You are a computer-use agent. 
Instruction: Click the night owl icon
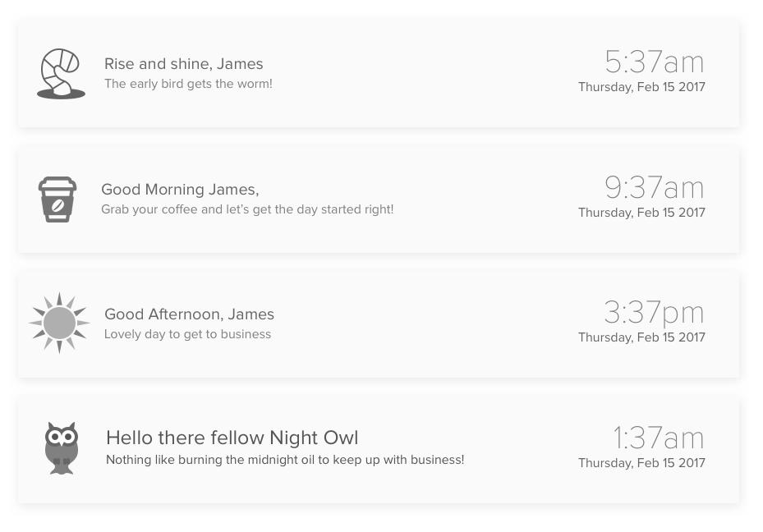pyautogui.click(x=62, y=448)
